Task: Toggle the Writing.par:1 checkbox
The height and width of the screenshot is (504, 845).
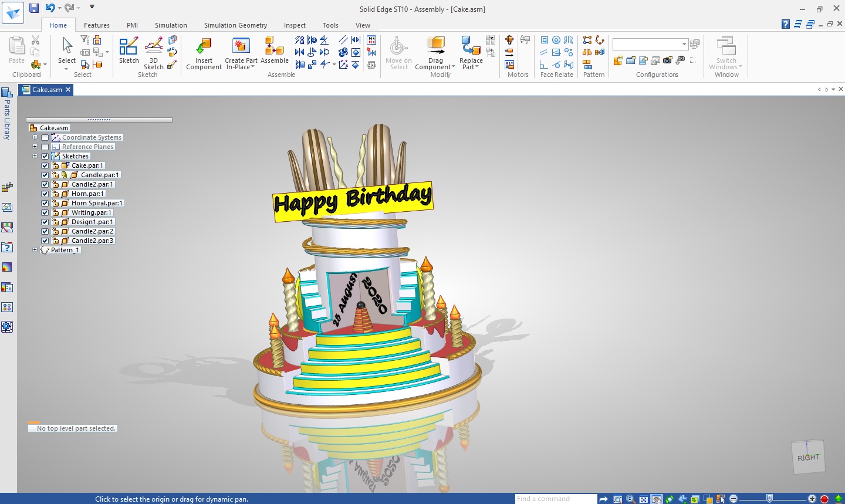Action: click(x=45, y=212)
